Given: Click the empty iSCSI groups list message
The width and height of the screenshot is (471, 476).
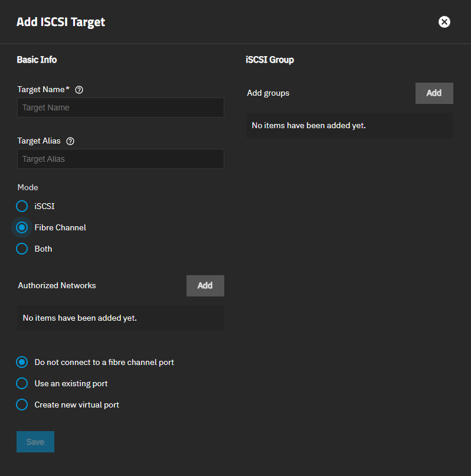Looking at the screenshot, I should pyautogui.click(x=309, y=125).
